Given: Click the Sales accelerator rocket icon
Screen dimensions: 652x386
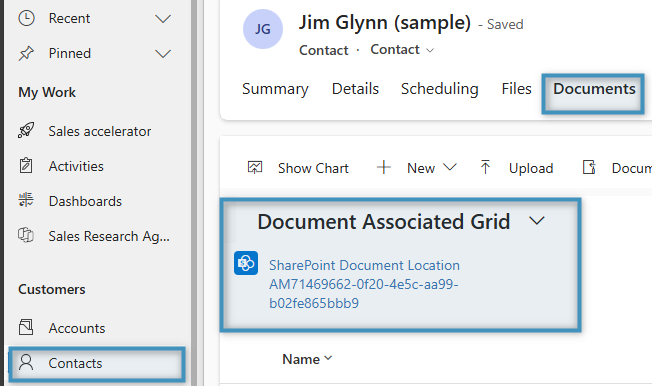Looking at the screenshot, I should [x=26, y=131].
